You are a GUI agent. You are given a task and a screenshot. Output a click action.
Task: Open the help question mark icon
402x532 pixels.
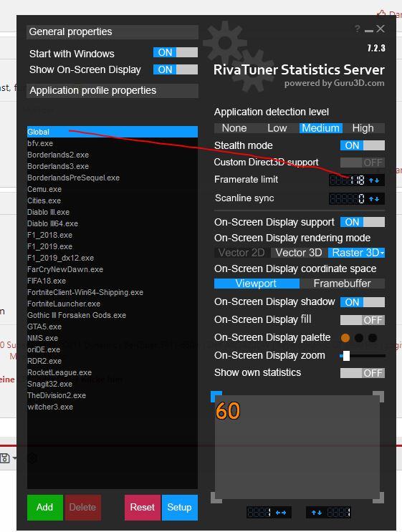coord(357,29)
